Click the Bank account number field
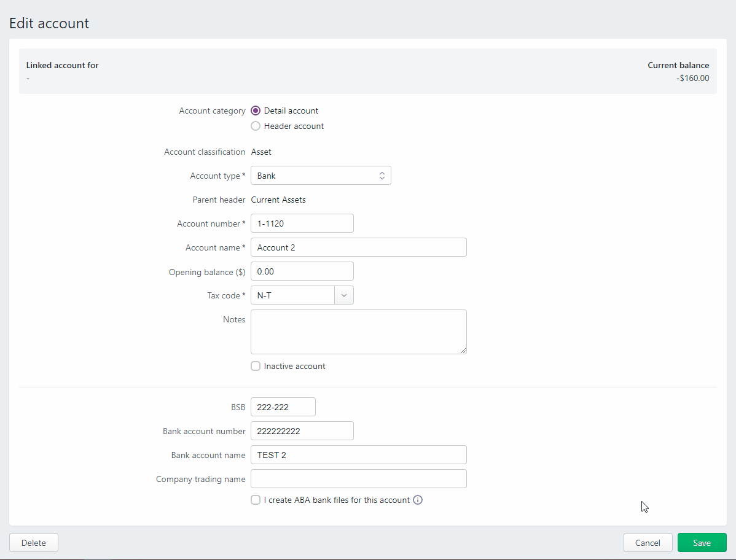This screenshot has width=736, height=560. 302,431
